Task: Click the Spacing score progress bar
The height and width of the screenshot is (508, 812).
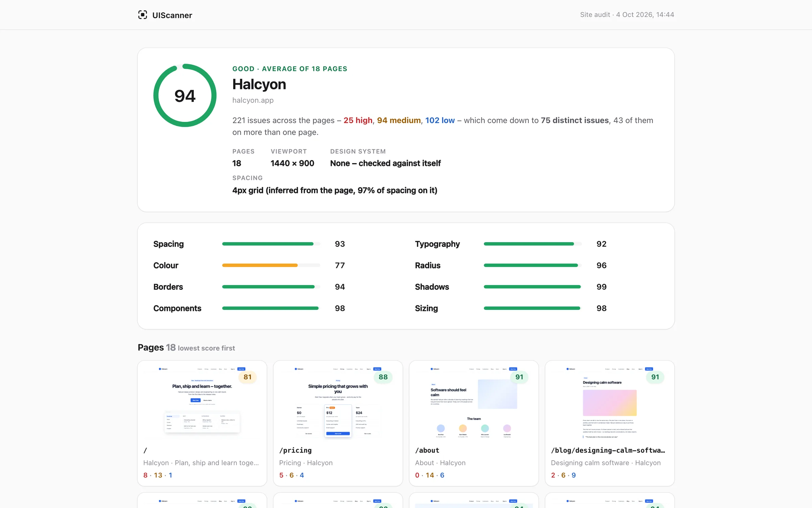Action: point(271,244)
